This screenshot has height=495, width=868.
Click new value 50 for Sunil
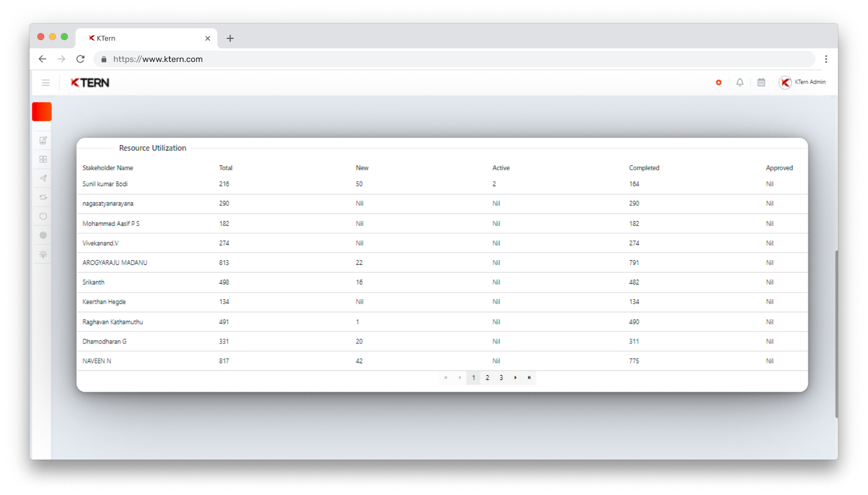click(x=359, y=184)
